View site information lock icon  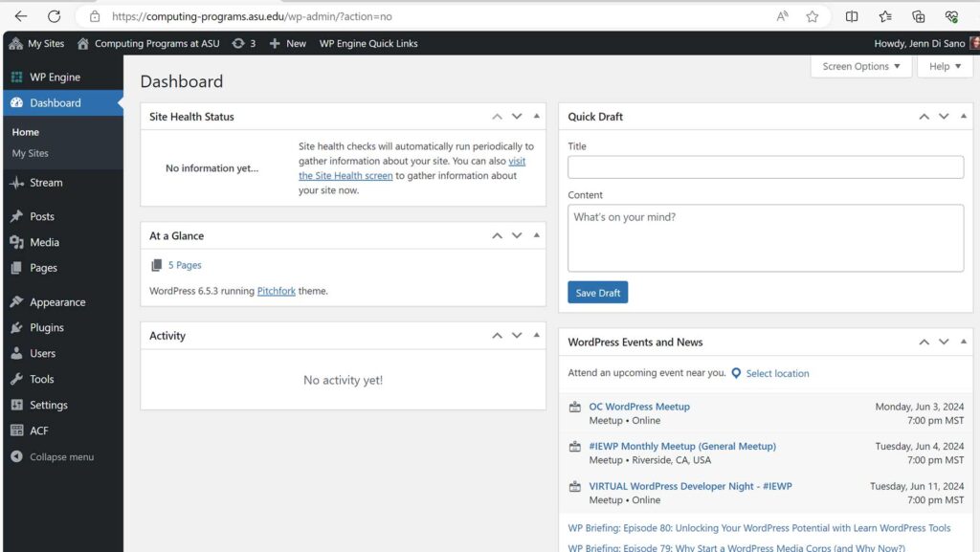(x=95, y=17)
